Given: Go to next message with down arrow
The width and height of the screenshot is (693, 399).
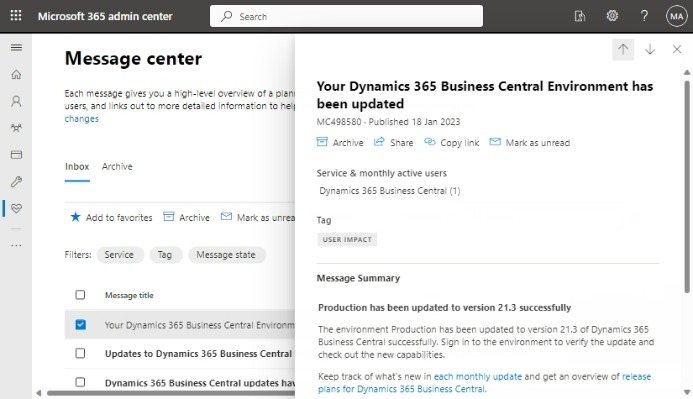Looking at the screenshot, I should coord(650,49).
